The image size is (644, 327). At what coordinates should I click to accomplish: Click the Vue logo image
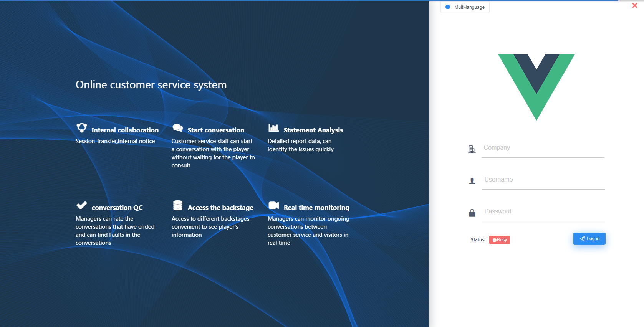point(536,87)
